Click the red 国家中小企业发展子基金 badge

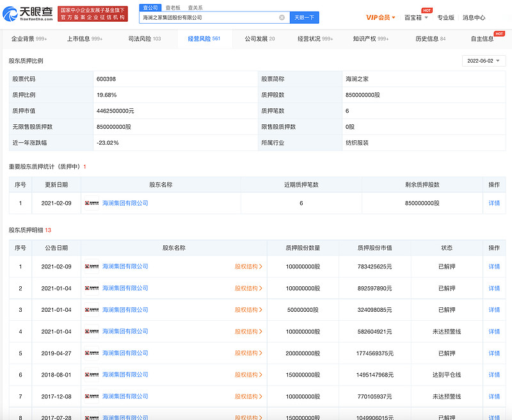tap(93, 13)
